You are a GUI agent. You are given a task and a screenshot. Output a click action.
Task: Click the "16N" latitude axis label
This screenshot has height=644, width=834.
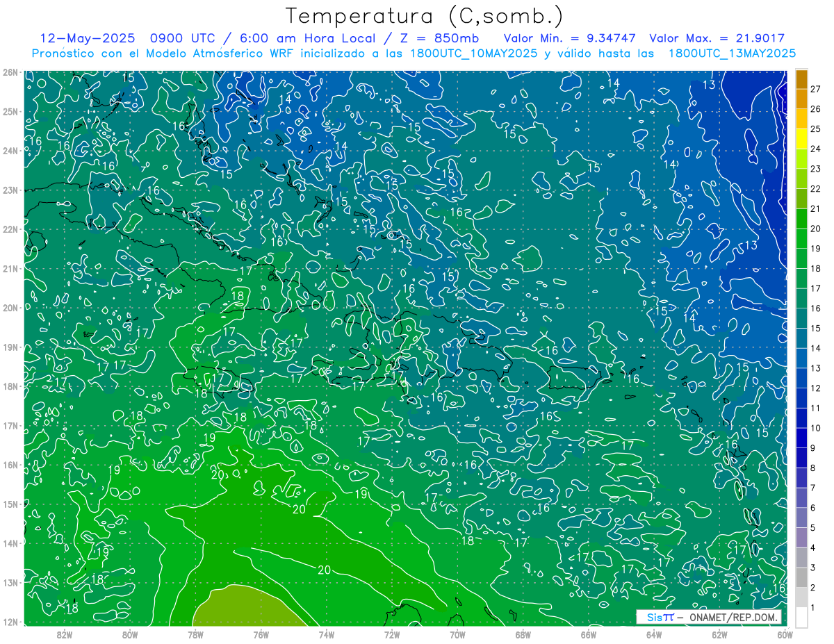(x=10, y=465)
